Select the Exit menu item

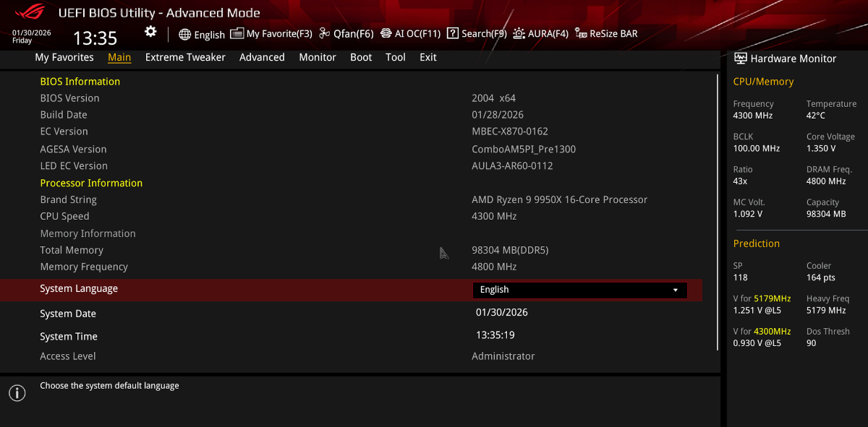pyautogui.click(x=428, y=57)
